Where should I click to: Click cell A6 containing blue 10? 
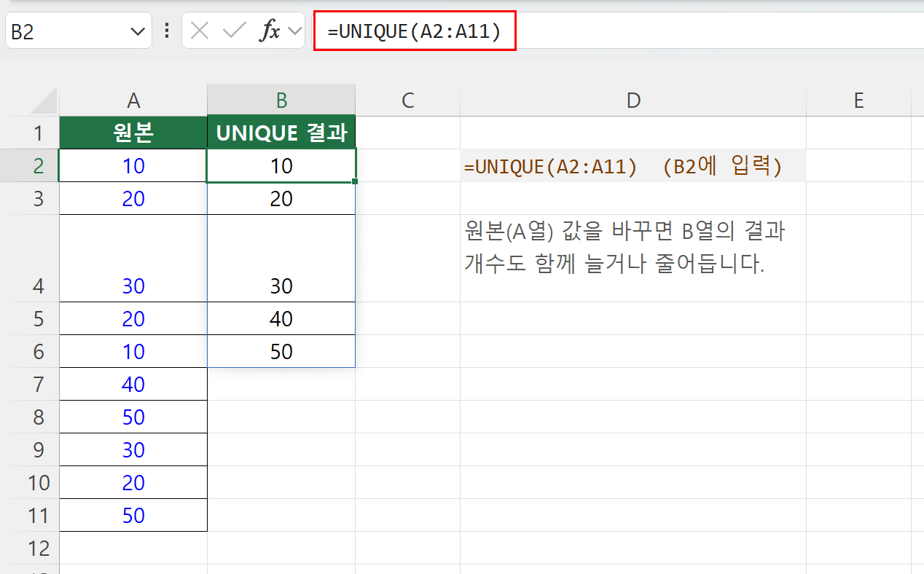133,351
